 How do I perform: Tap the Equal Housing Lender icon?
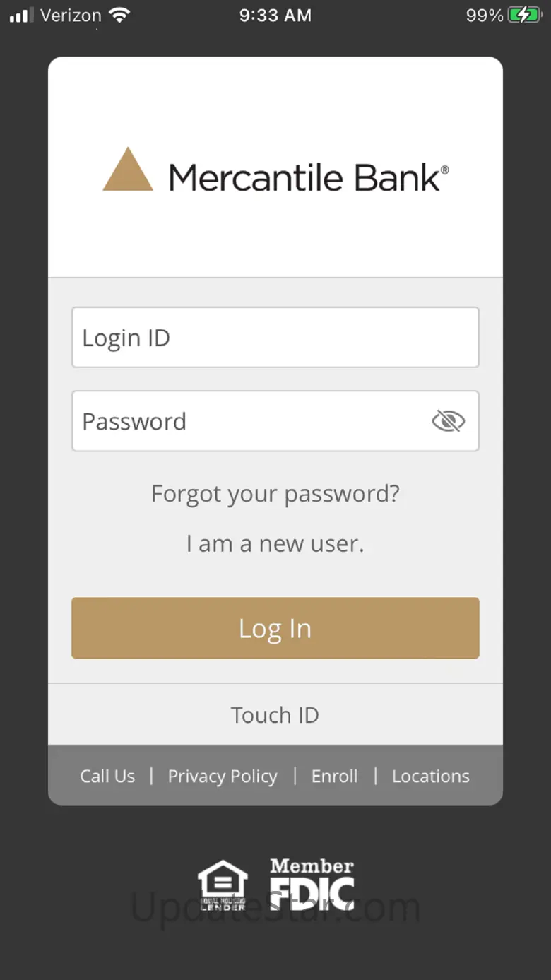pos(223,885)
